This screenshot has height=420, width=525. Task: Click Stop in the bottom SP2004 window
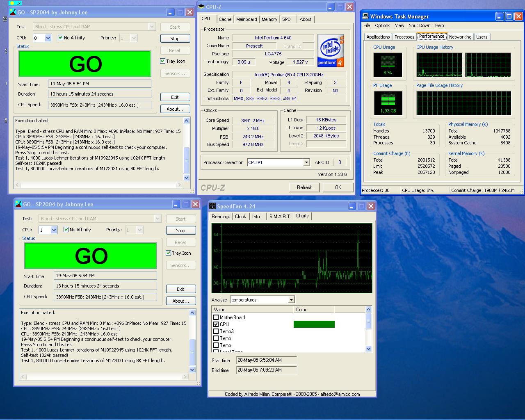click(181, 231)
